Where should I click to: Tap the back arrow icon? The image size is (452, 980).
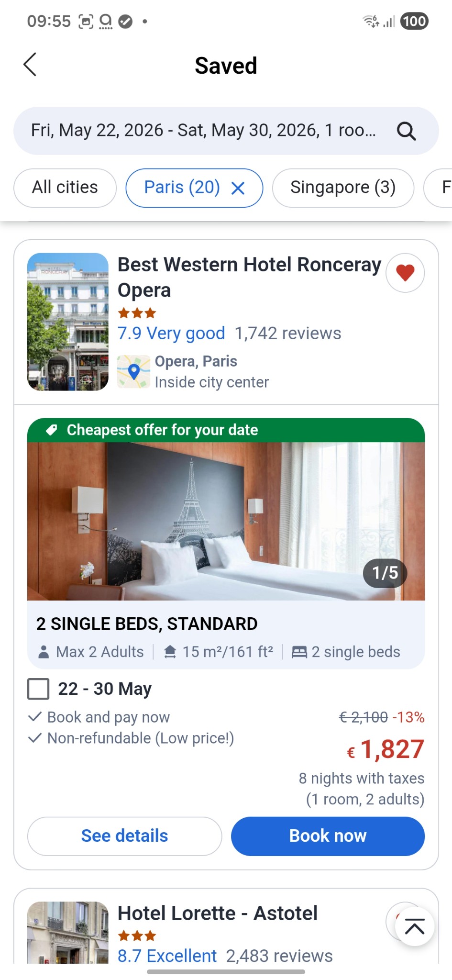pos(30,65)
